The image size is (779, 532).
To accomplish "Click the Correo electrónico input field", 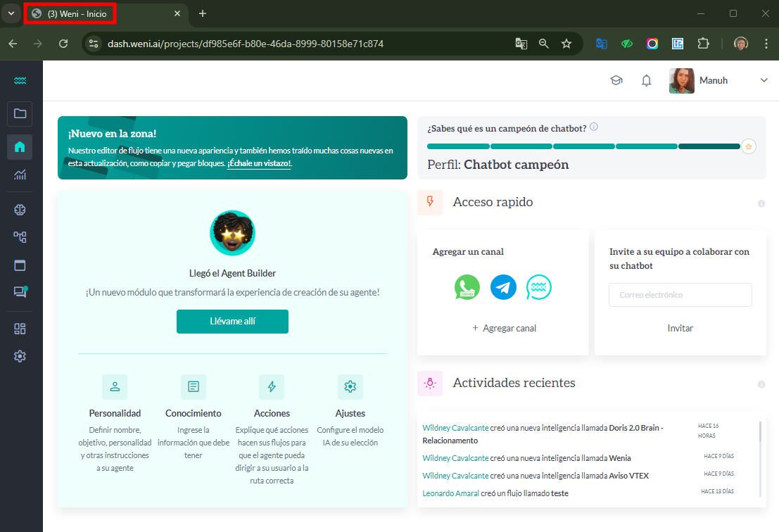I will (x=680, y=295).
